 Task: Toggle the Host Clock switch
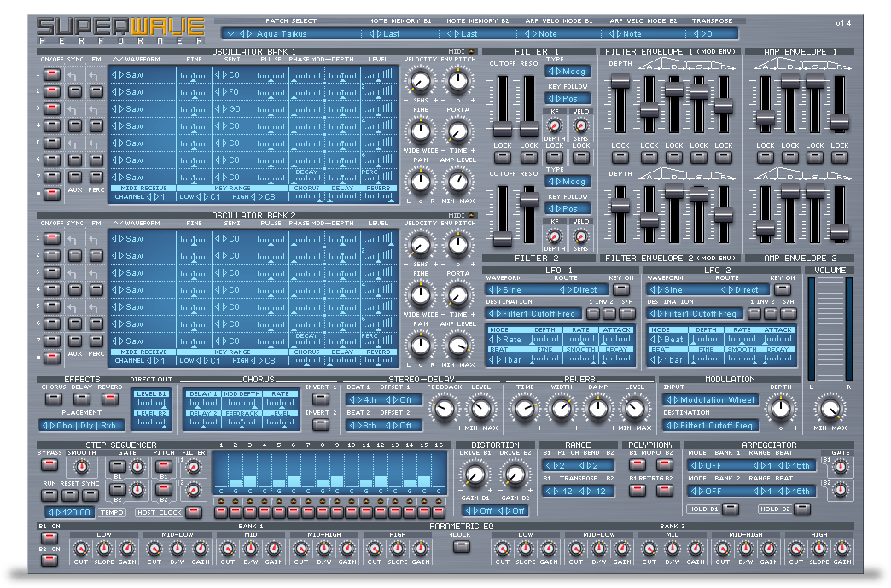(x=194, y=512)
